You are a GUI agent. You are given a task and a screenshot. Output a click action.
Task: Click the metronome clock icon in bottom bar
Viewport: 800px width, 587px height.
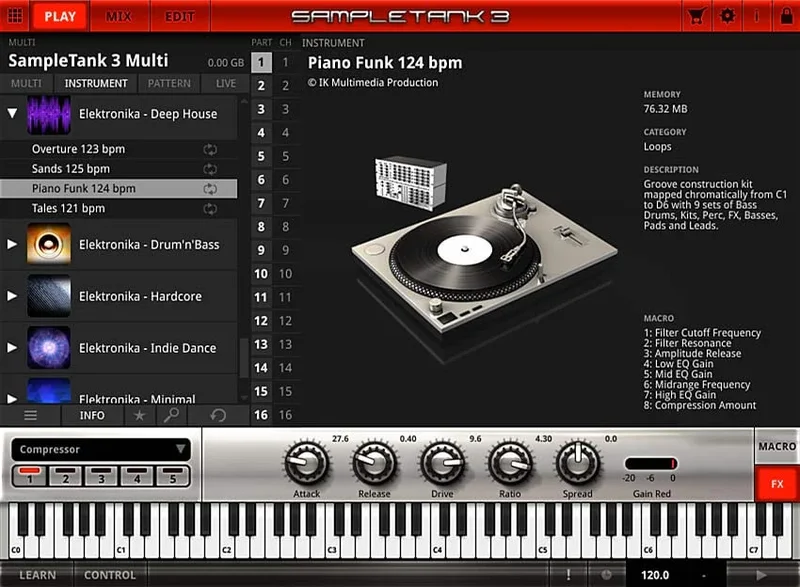tap(606, 575)
